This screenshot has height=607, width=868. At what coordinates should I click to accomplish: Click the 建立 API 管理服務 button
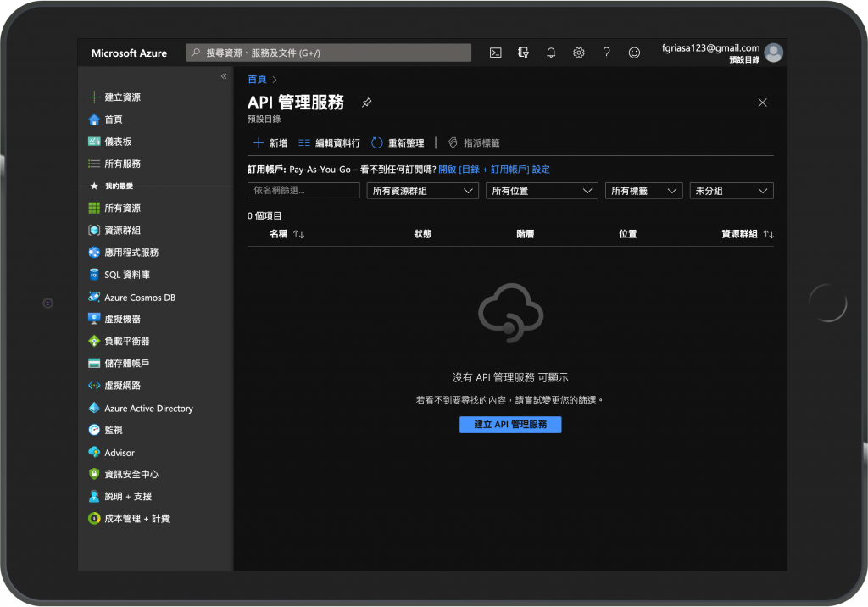[510, 424]
